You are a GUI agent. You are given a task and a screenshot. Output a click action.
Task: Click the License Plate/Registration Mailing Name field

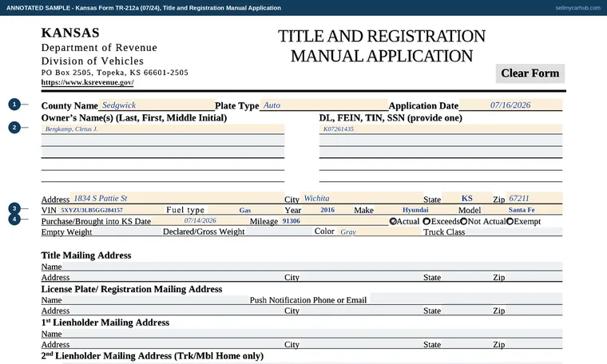pyautogui.click(x=156, y=299)
